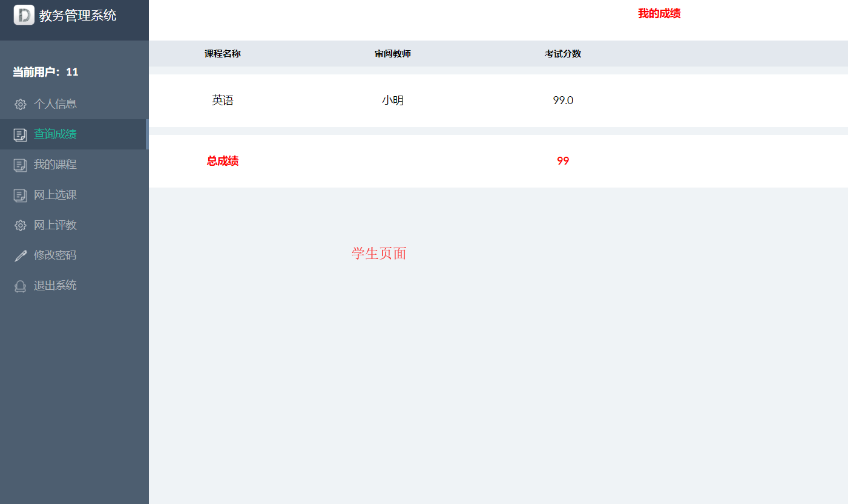Click the 教务管理系统 title text
848x504 pixels.
78,16
